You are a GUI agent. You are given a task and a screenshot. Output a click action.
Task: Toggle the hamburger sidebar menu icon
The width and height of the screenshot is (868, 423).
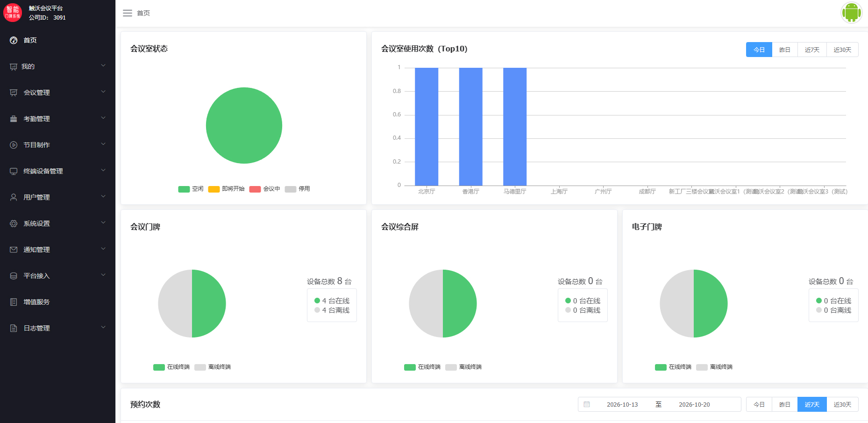coord(128,13)
